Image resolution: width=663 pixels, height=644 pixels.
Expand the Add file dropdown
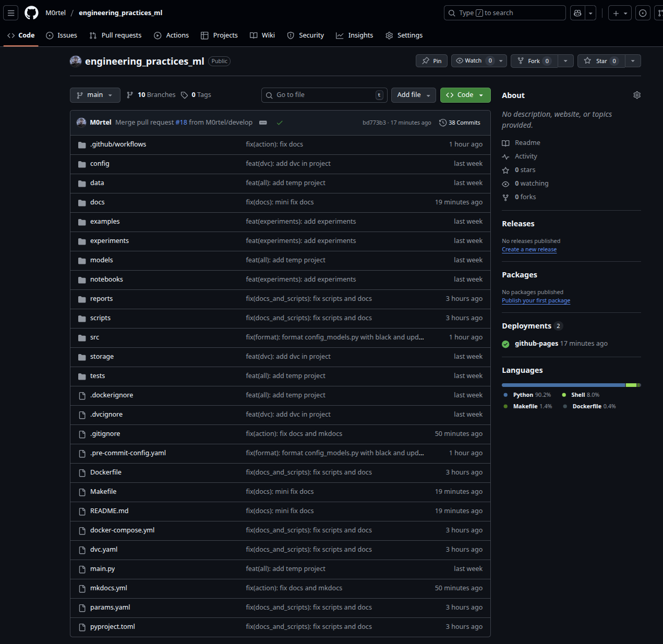(x=413, y=95)
